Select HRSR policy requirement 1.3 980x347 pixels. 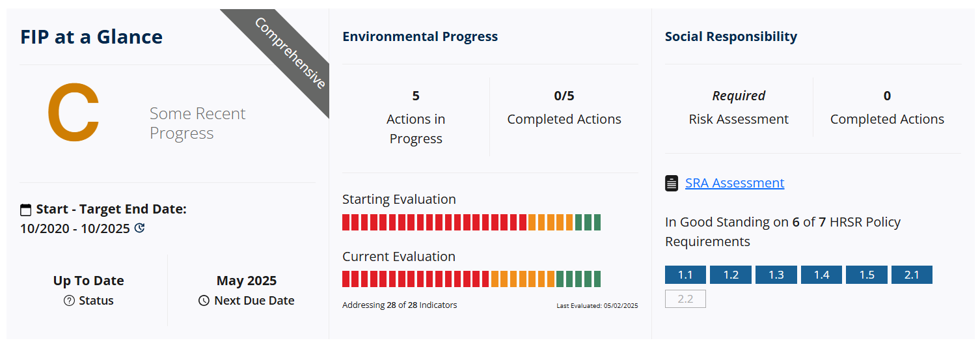tap(776, 275)
